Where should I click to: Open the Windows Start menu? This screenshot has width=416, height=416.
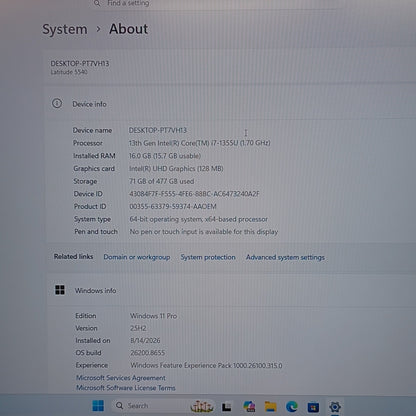coord(98,406)
